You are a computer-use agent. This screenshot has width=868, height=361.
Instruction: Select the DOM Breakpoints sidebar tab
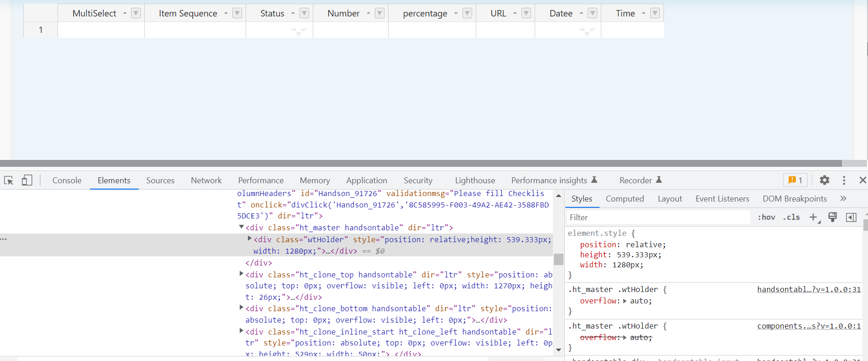pos(794,199)
